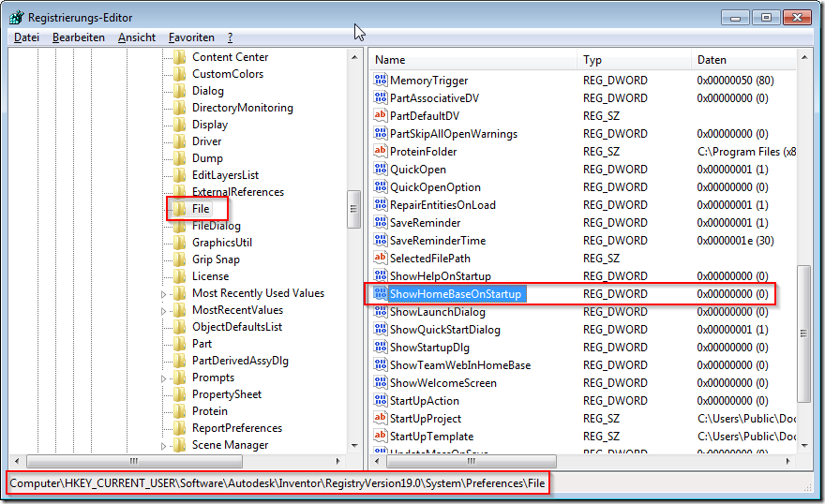Click the MemoryTrigger data 0x00000050 (80)
Viewport: 825px width, 504px height.
735,80
